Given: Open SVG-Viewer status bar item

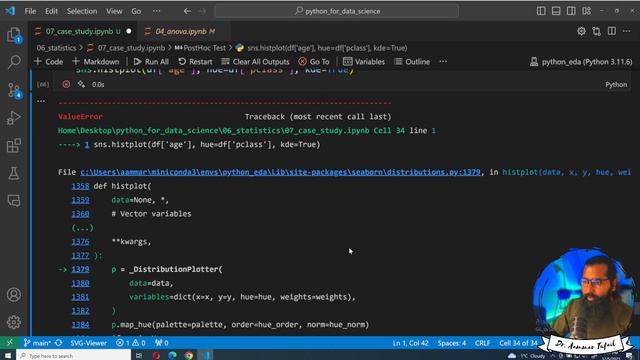Looking at the screenshot, I should tap(88, 343).
